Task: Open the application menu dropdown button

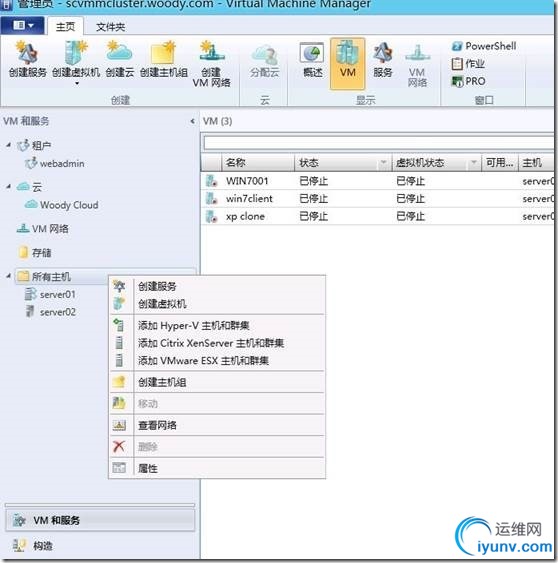Action: [x=23, y=25]
